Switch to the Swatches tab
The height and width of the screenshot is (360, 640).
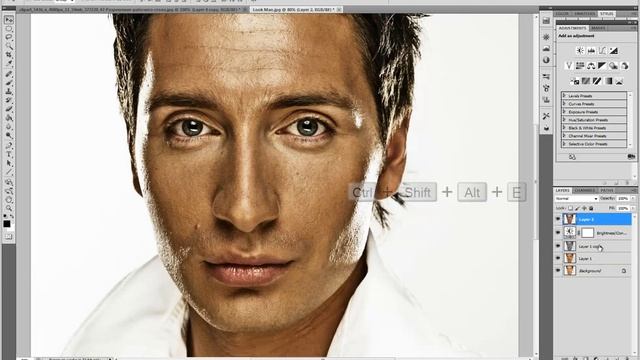[x=584, y=13]
